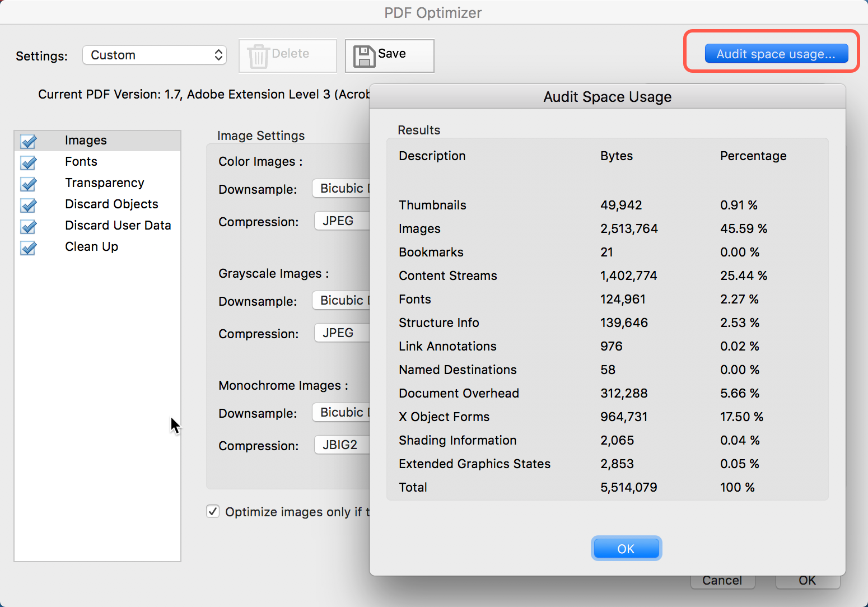868x607 pixels.
Task: Click the Save floppy disk icon
Action: (x=364, y=56)
